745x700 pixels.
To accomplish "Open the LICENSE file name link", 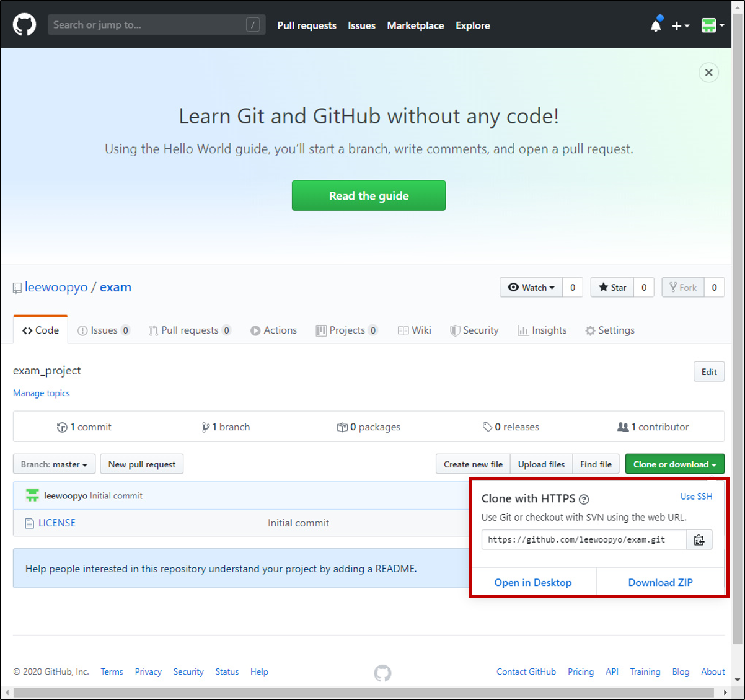I will coord(57,523).
